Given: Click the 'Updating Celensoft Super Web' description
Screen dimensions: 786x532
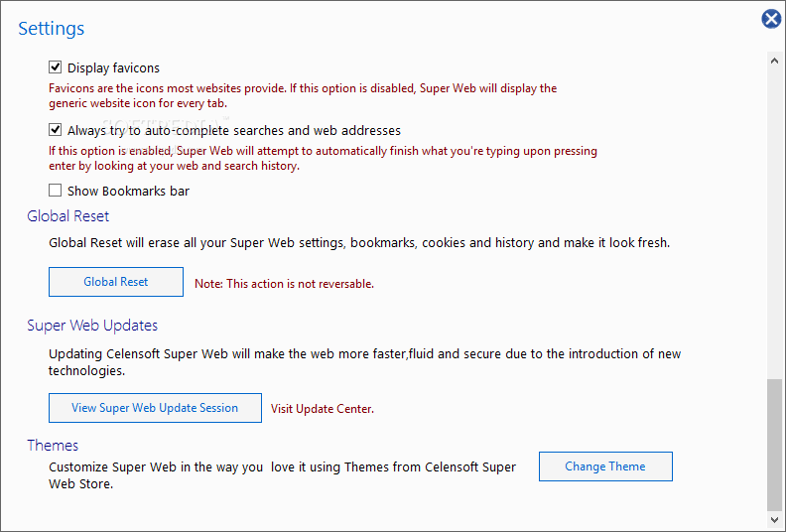Looking at the screenshot, I should 364,362.
